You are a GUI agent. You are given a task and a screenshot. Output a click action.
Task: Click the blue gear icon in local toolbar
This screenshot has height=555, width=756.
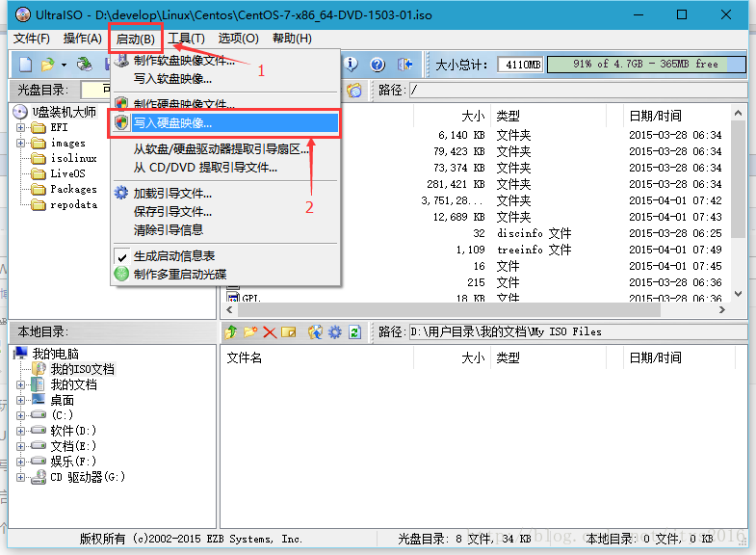click(x=335, y=331)
